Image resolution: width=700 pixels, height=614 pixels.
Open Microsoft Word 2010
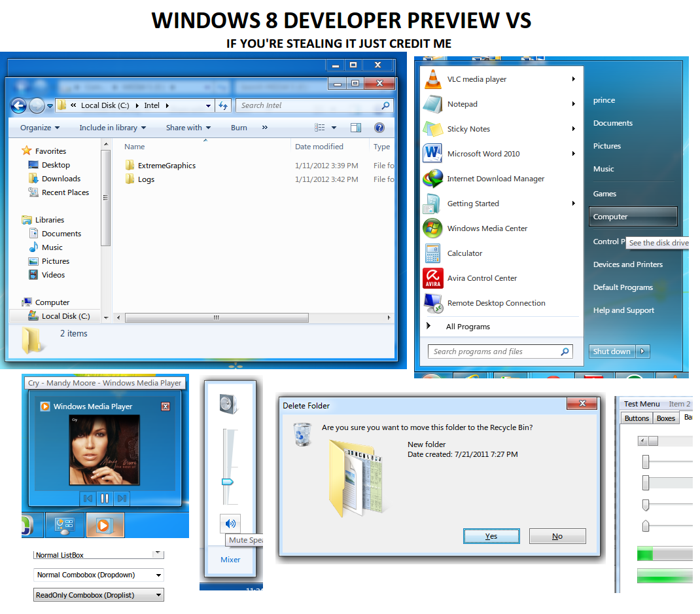(x=483, y=153)
